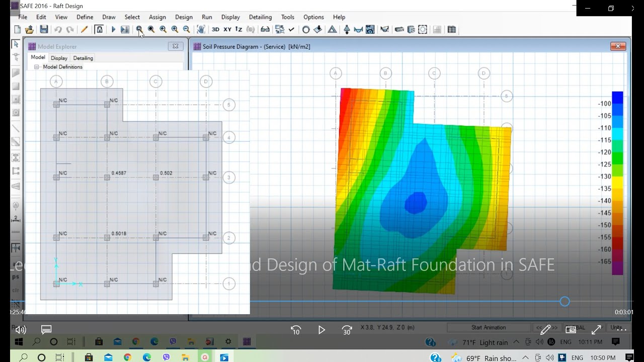Click the Restore Full View zoom icon

click(151, 30)
